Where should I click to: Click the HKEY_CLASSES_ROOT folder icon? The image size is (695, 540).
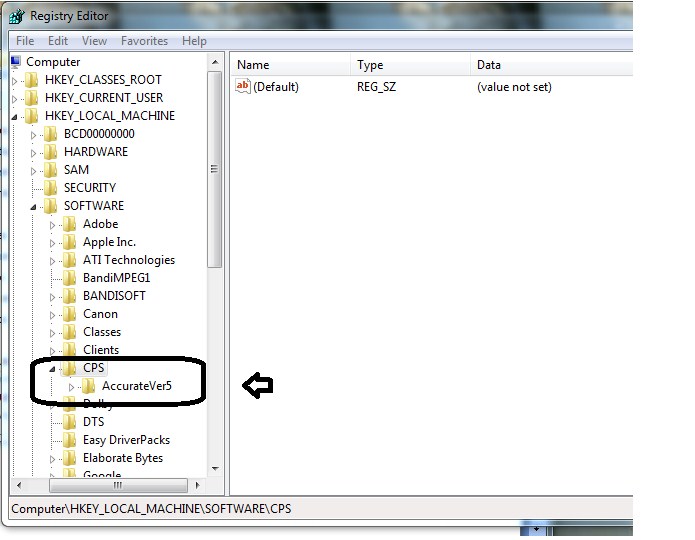[x=32, y=80]
